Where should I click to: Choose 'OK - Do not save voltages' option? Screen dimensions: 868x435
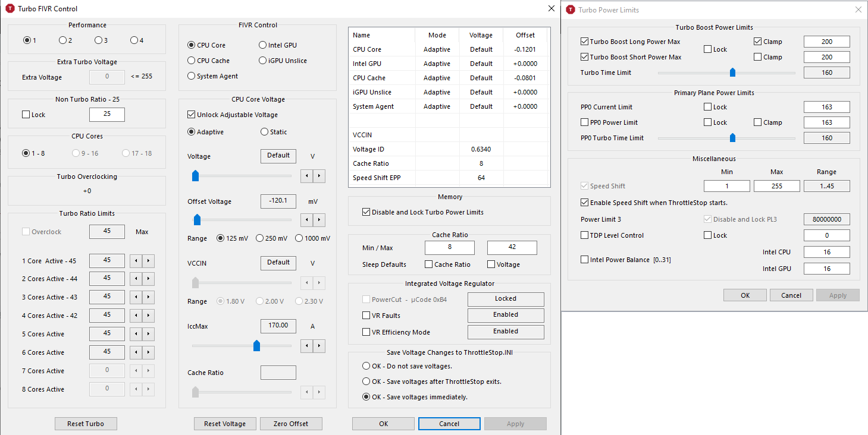click(407, 366)
